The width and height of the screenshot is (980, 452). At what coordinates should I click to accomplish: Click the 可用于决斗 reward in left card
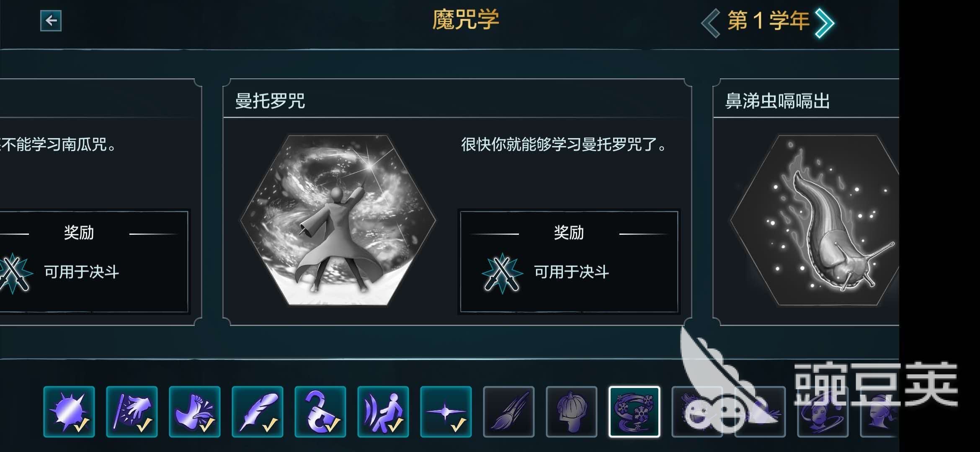[82, 272]
